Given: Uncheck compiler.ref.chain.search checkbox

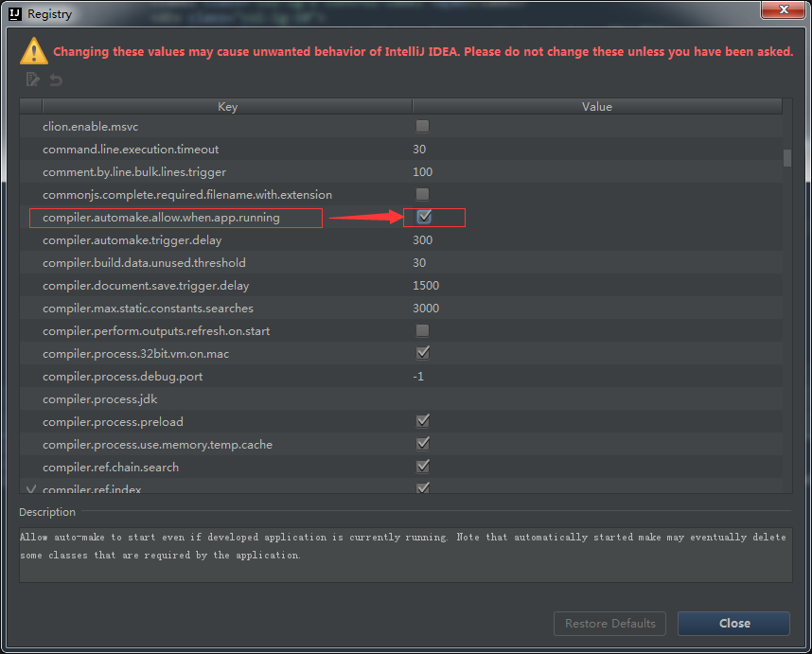Looking at the screenshot, I should (x=423, y=467).
